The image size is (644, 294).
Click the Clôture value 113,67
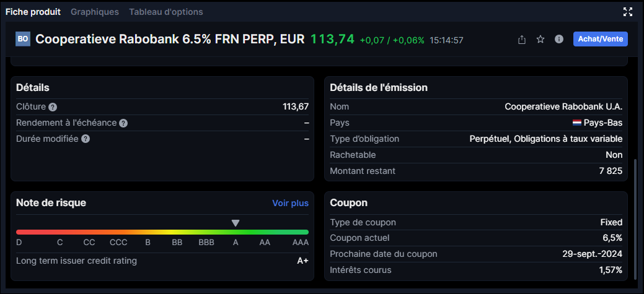click(x=296, y=106)
